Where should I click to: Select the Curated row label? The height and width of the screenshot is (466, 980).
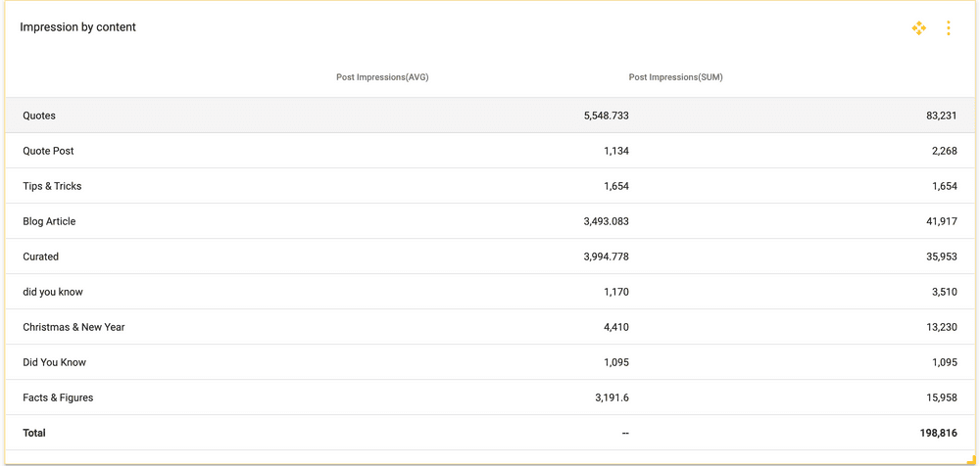point(40,256)
